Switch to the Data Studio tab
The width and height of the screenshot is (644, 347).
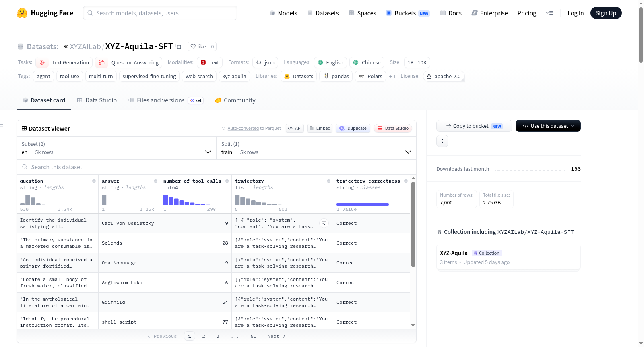(x=97, y=100)
